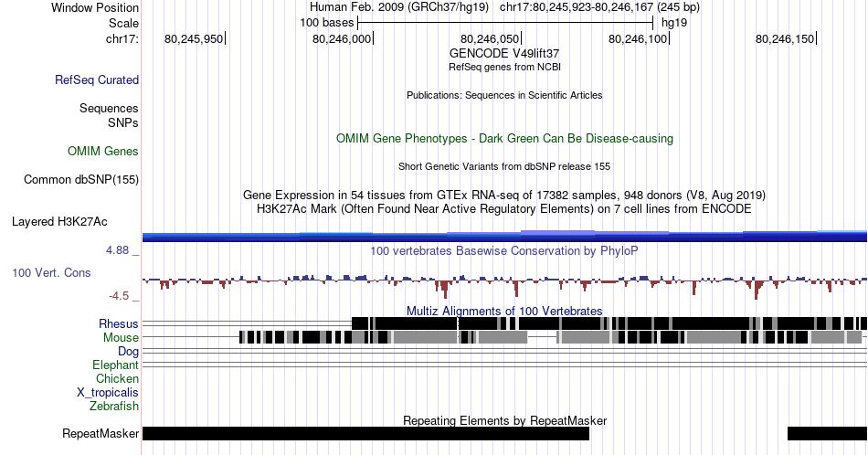Open the OMIM Genes track label

103,151
